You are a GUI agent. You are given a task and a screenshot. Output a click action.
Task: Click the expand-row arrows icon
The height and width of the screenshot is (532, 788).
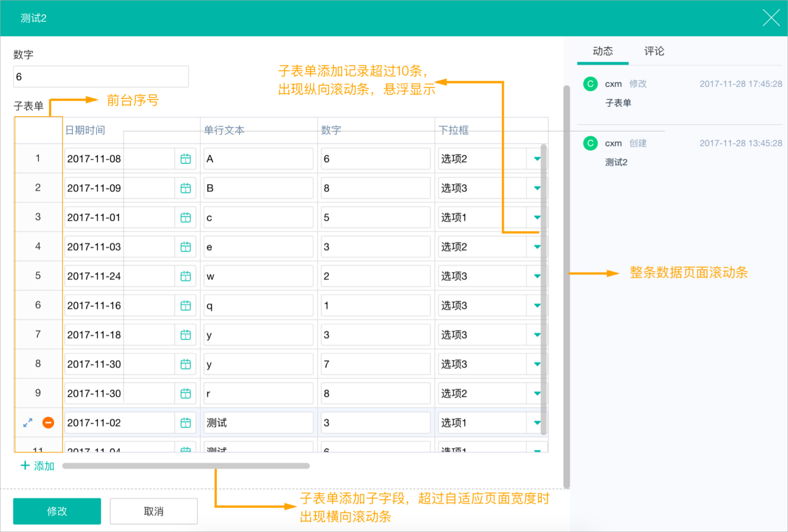[28, 422]
